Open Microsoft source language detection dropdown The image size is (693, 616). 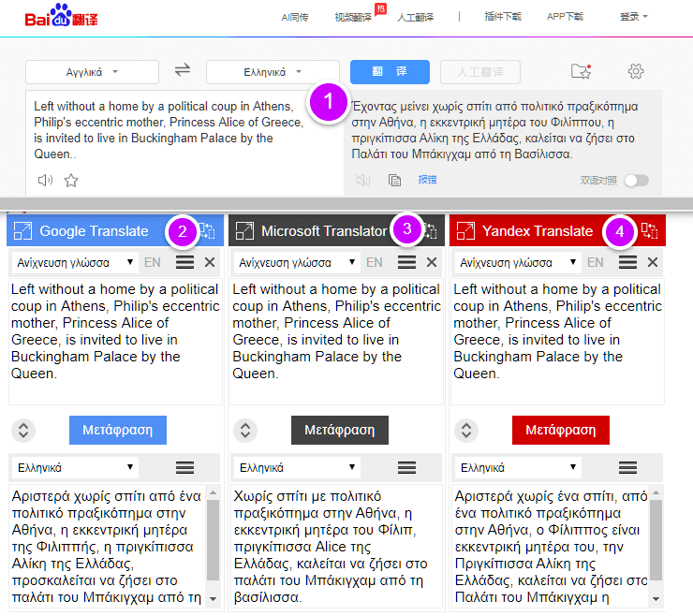click(296, 262)
